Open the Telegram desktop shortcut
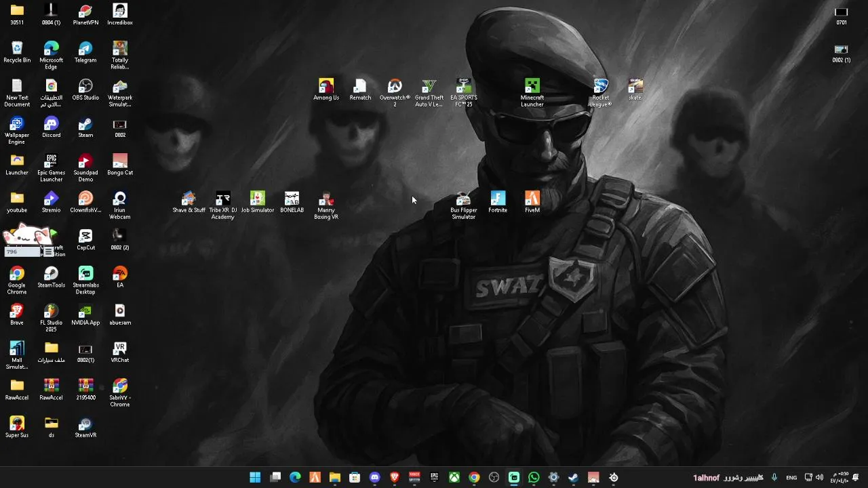Screen dimensions: 868x488 (x=85, y=52)
